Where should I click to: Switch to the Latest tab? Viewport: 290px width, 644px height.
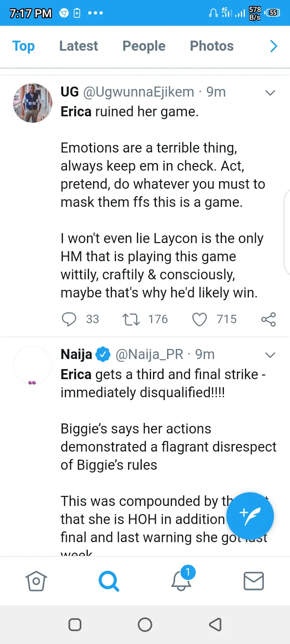79,46
